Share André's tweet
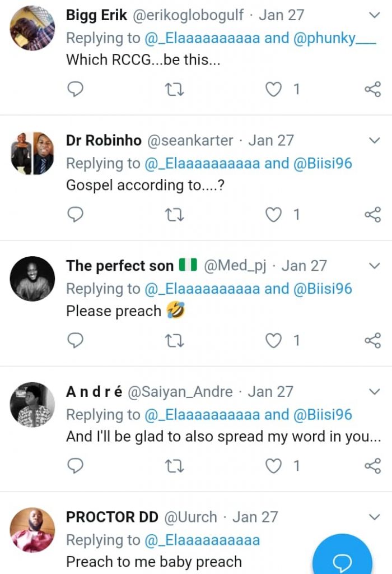Screen dimensions: 392x574 [x=372, y=465]
